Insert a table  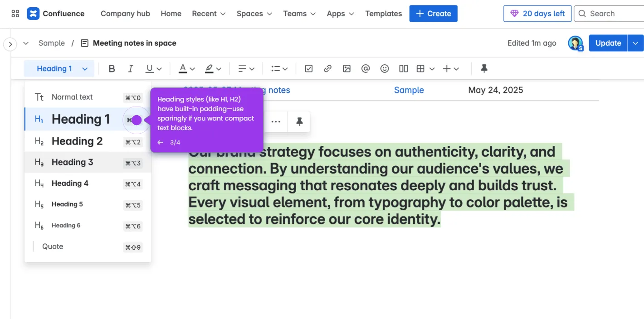[x=420, y=69]
